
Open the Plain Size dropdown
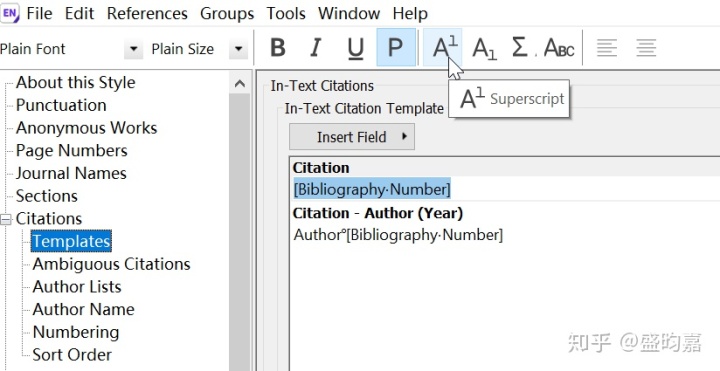coord(238,49)
